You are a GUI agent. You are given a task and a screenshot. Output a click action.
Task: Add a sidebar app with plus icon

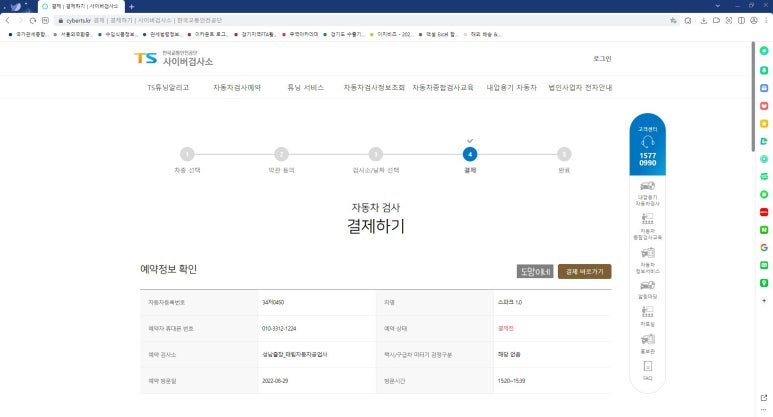pos(764,301)
